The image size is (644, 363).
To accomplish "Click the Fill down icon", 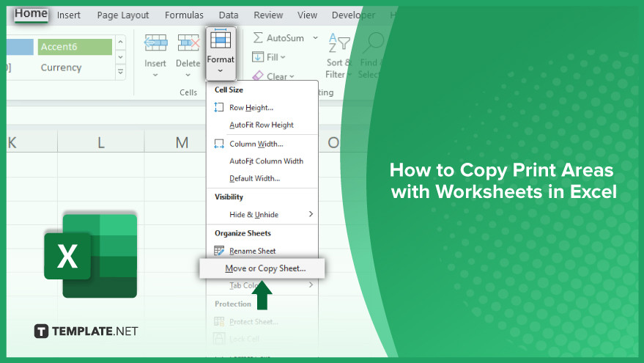I will tap(257, 56).
